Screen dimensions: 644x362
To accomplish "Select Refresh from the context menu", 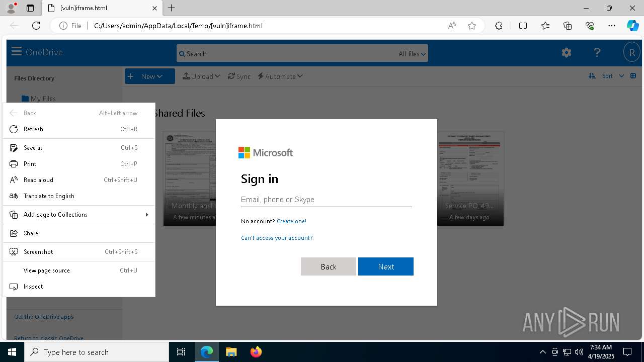I will pos(79,129).
